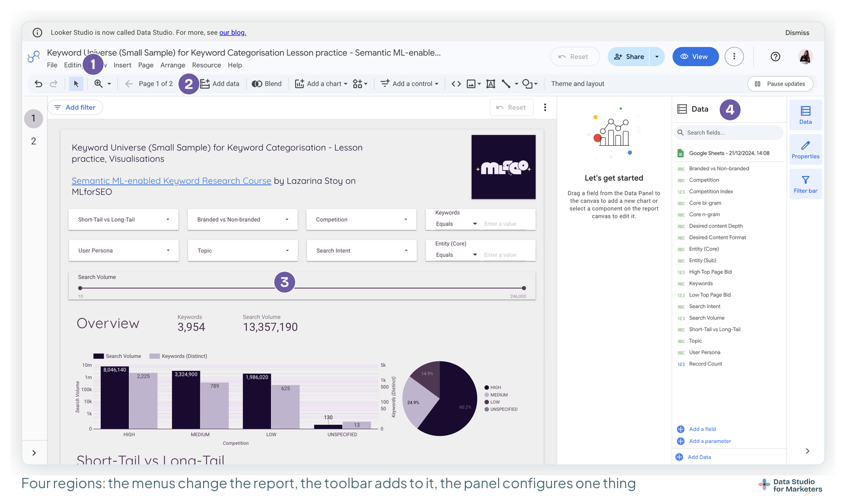This screenshot has width=846, height=504.
Task: Open the File menu
Action: (52, 65)
